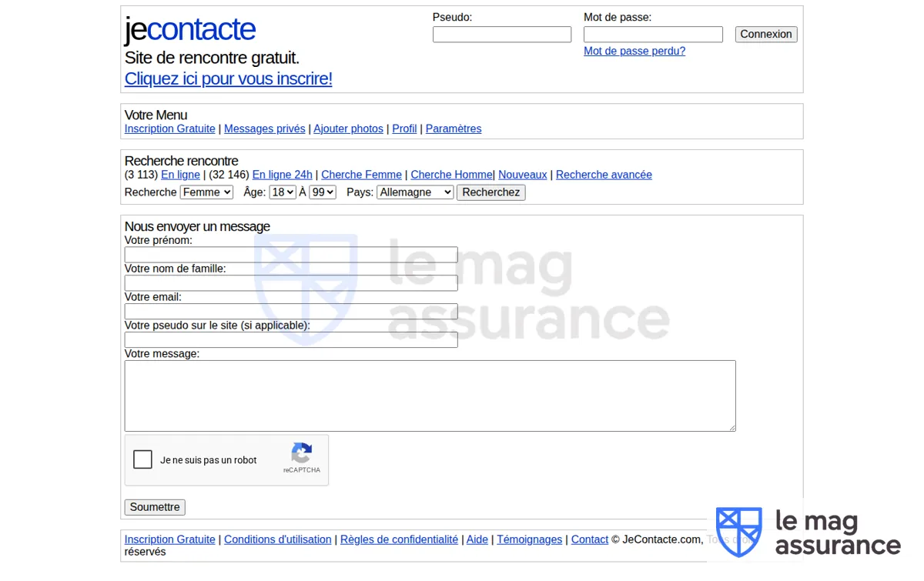This screenshot has height=581, width=924.
Task: Open Inscription Gratuite in Votre Menu
Action: [170, 129]
